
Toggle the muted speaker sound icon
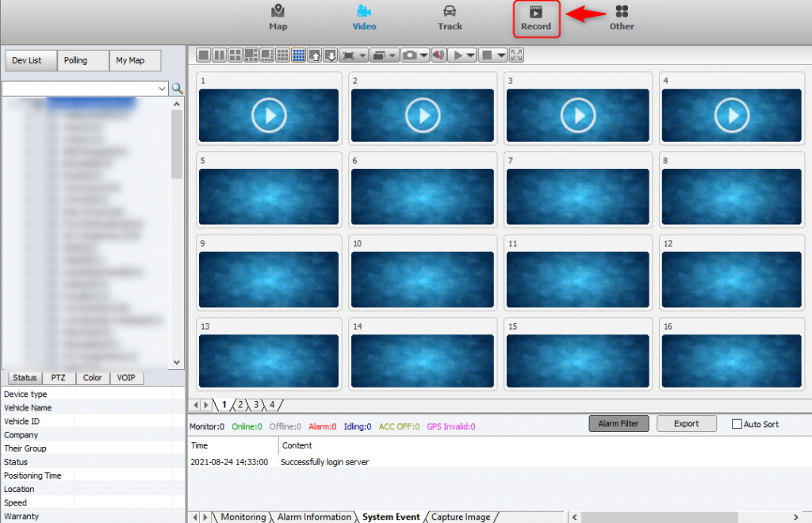click(x=439, y=55)
